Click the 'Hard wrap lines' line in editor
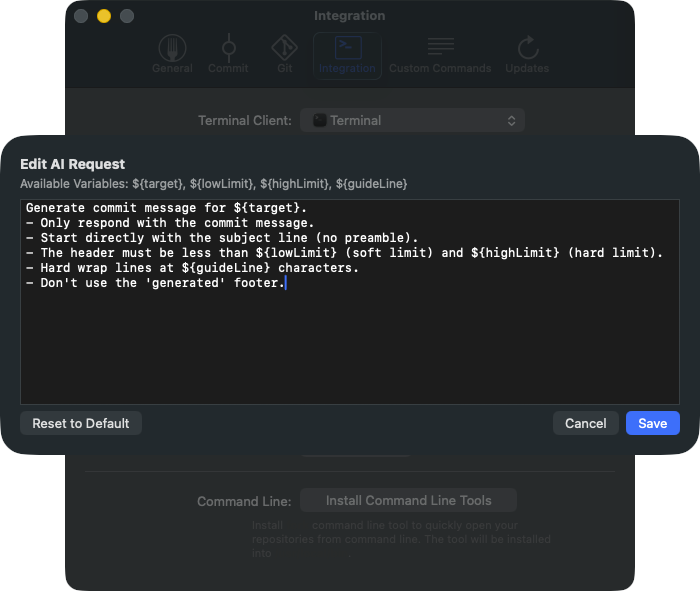The image size is (700, 591). (x=150, y=268)
